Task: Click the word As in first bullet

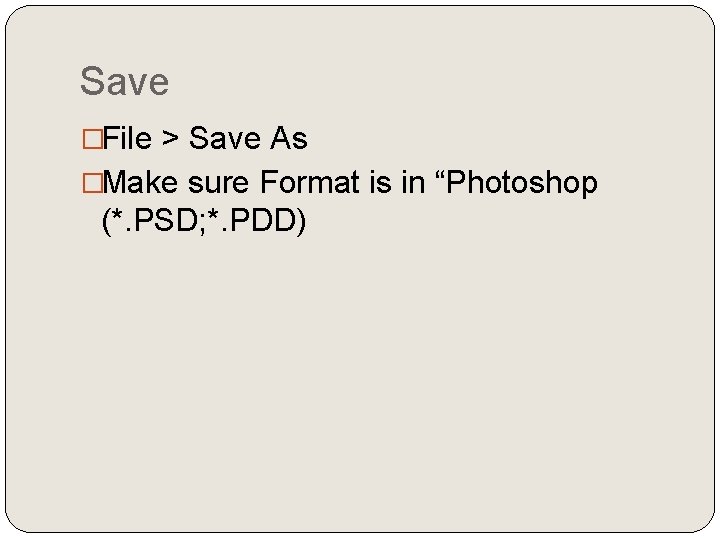Action: pyautogui.click(x=289, y=138)
